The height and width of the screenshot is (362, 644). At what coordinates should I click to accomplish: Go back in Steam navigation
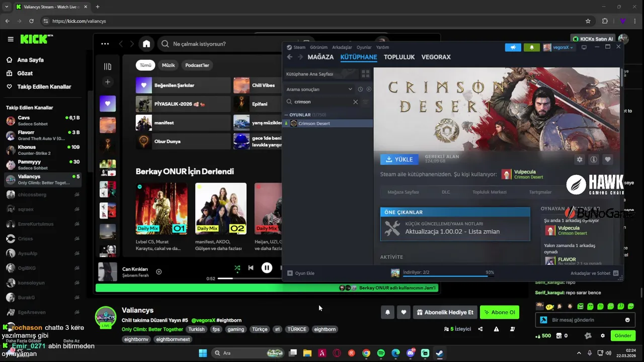point(290,57)
